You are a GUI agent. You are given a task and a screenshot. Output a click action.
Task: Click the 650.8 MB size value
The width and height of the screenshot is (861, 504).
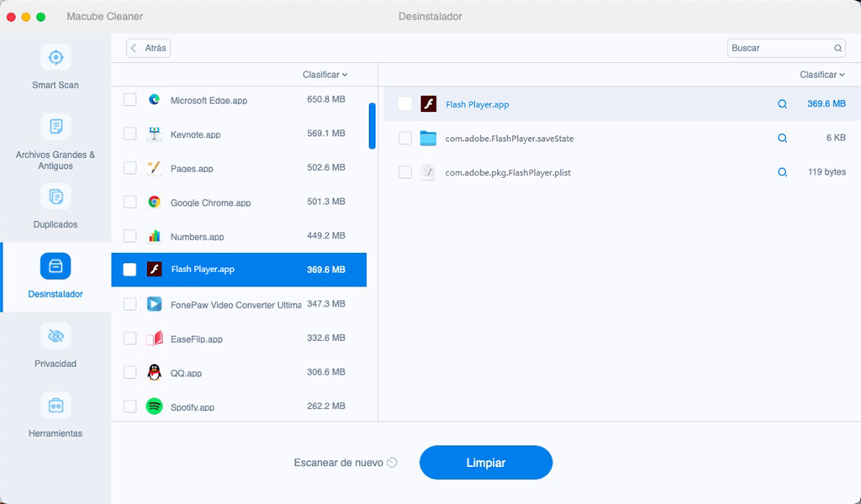click(326, 99)
